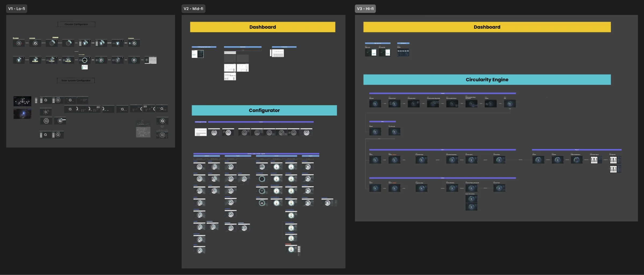This screenshot has width=644, height=275.
Task: Select the Welcome frame in the Tutorial row
Action: point(375,104)
